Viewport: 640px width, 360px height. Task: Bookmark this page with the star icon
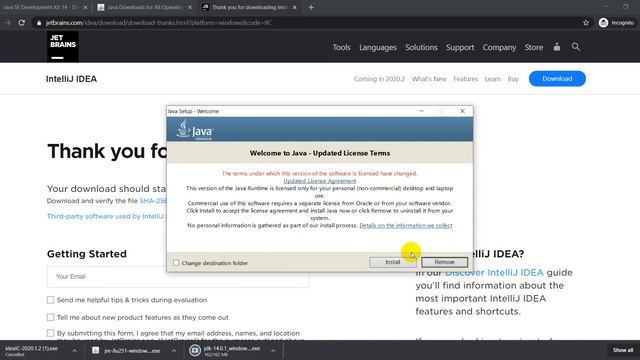pos(586,23)
